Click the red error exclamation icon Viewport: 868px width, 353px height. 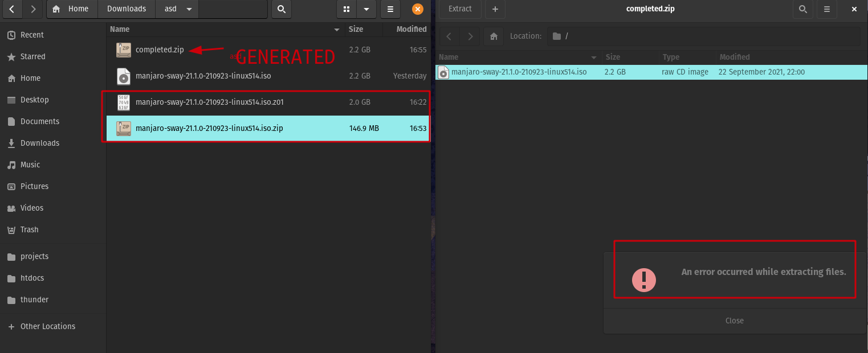[x=644, y=280]
